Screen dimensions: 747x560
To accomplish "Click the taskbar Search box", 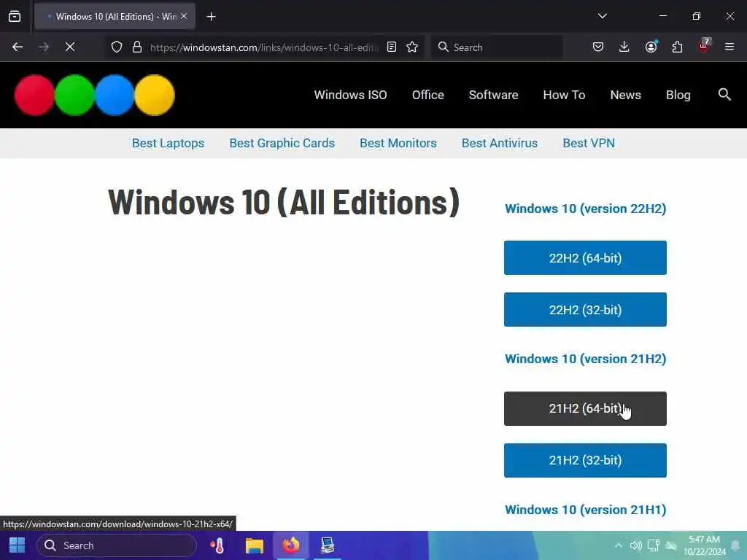I will (x=117, y=545).
